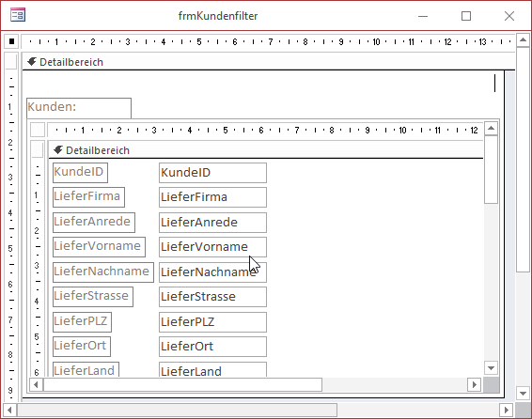Viewport: 532px width, 419px height.
Task: Click the subform vertical scrollbar thumb
Action: [491, 169]
